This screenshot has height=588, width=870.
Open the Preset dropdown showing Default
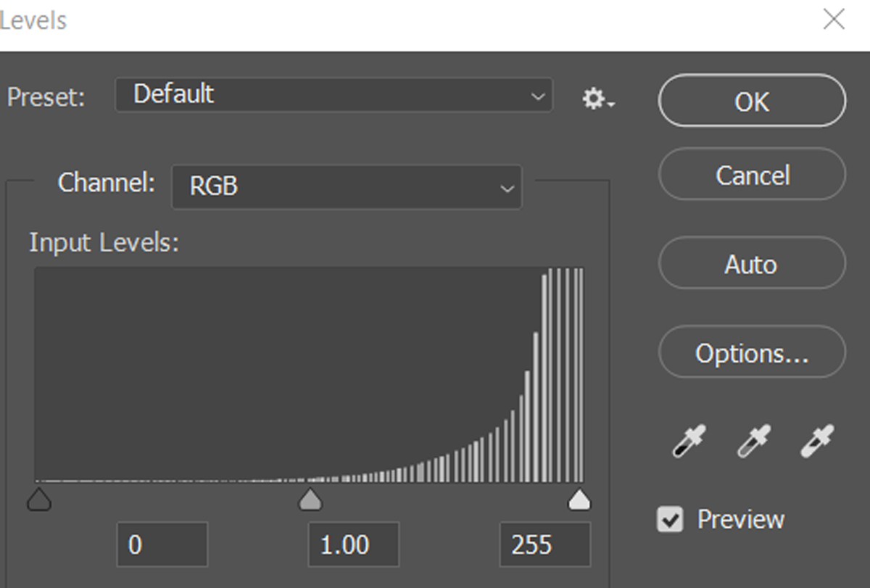[x=334, y=95]
